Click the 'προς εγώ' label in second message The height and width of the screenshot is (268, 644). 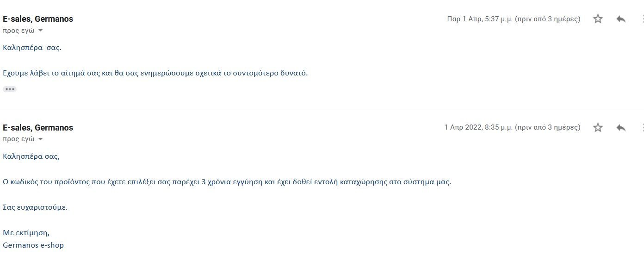19,139
